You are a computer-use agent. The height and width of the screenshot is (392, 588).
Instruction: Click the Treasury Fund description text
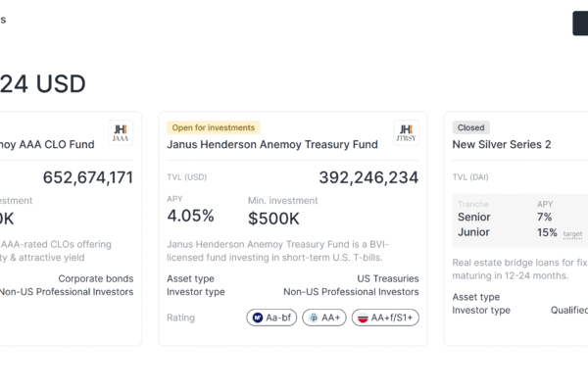click(292, 251)
